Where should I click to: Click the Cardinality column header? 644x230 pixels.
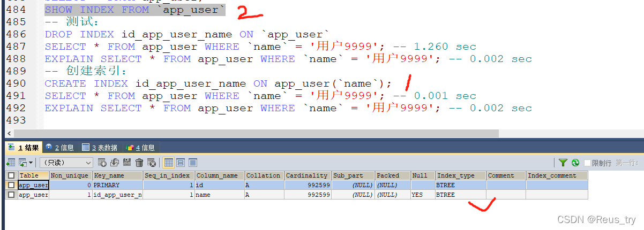click(x=308, y=175)
